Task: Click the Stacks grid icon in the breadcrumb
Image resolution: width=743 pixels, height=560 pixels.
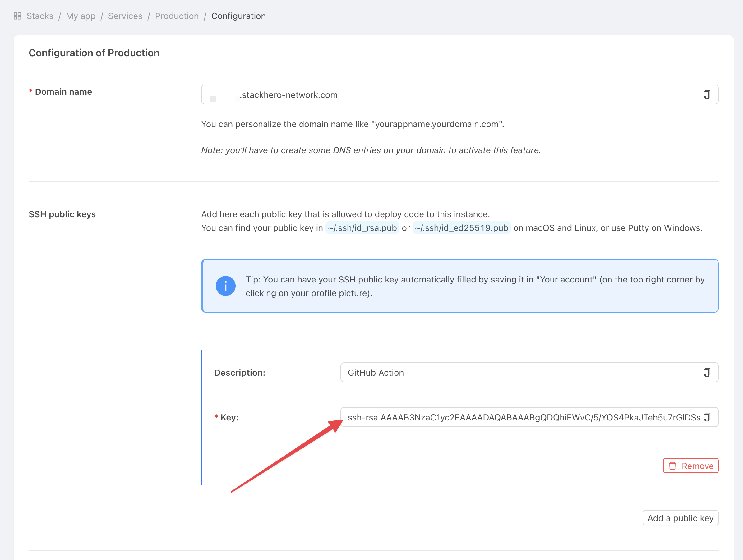Action: pos(17,16)
